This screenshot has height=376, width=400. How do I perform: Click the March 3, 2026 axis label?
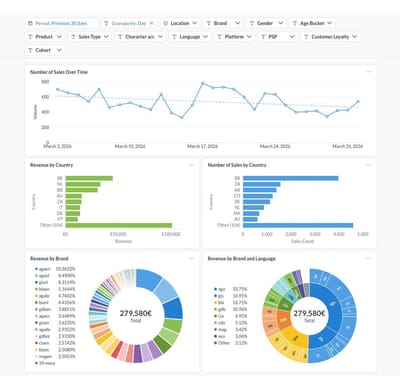pyautogui.click(x=57, y=146)
